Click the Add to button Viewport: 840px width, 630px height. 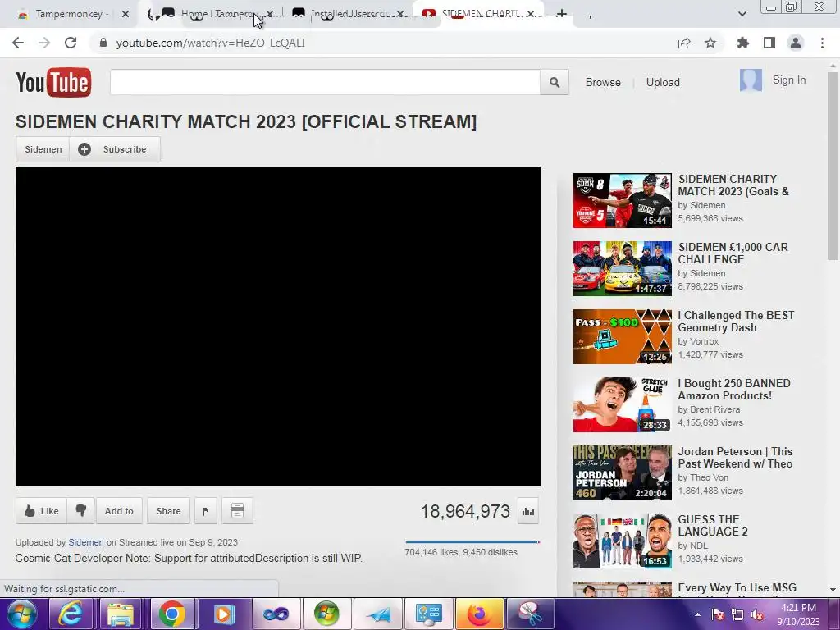[x=119, y=510]
